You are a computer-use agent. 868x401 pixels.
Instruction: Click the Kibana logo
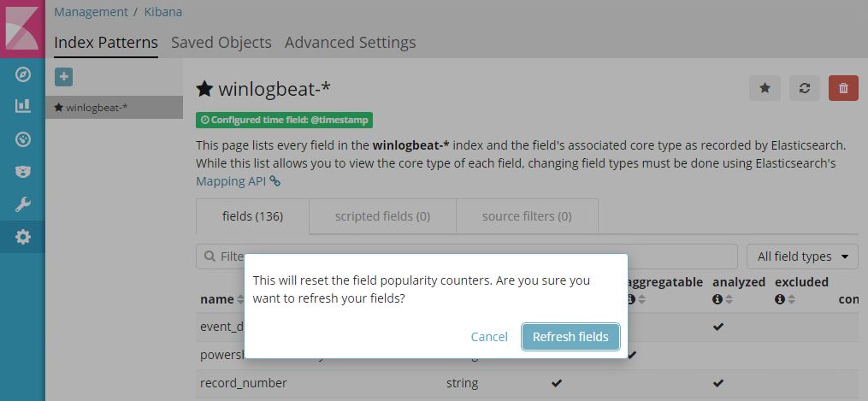(x=22, y=29)
